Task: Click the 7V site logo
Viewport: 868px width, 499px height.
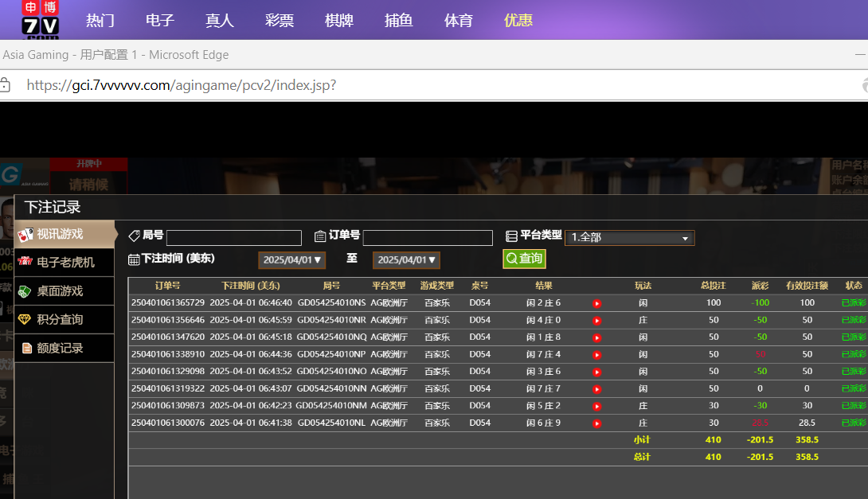Action: (x=41, y=20)
